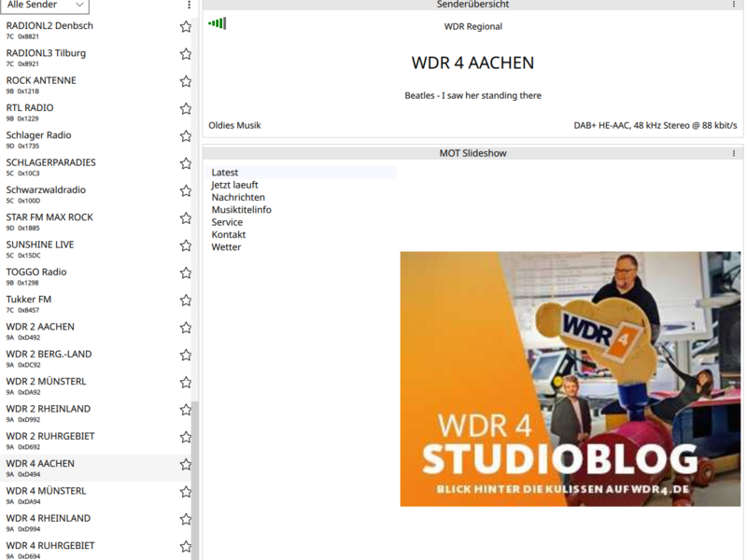Tune to SUNSHINE LIVE
The height and width of the screenshot is (560, 747).
(95, 249)
